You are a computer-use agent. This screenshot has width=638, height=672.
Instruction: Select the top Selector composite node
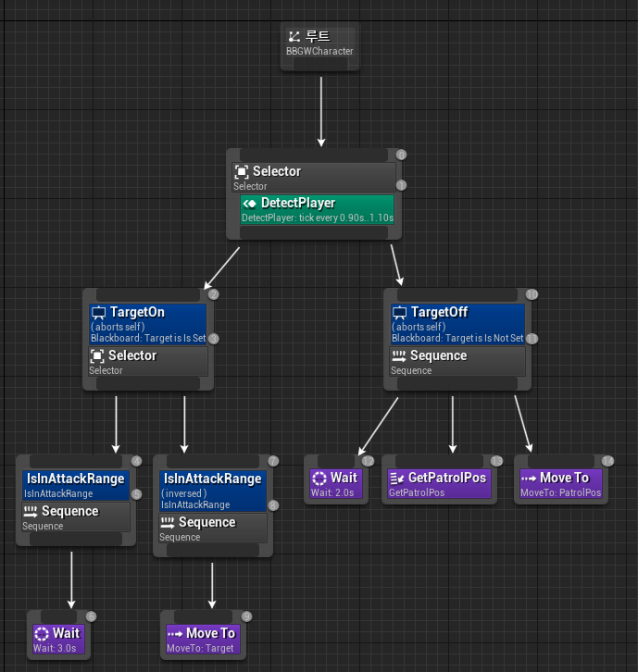click(x=314, y=177)
